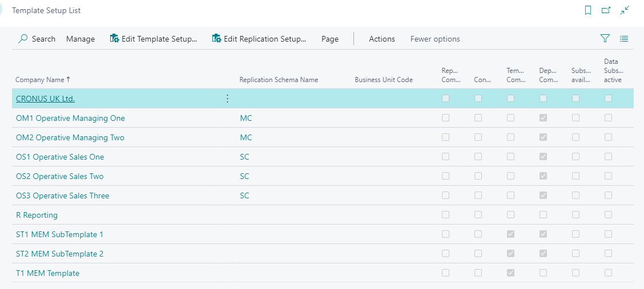
Task: Toggle Rep. Com. checkbox for CRONUS row
Action: (x=445, y=99)
